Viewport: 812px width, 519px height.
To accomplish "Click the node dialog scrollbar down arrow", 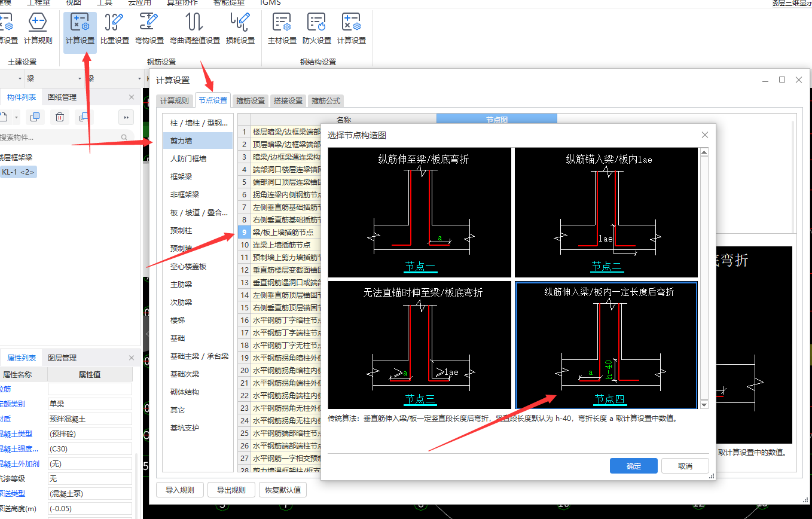I will click(x=704, y=405).
